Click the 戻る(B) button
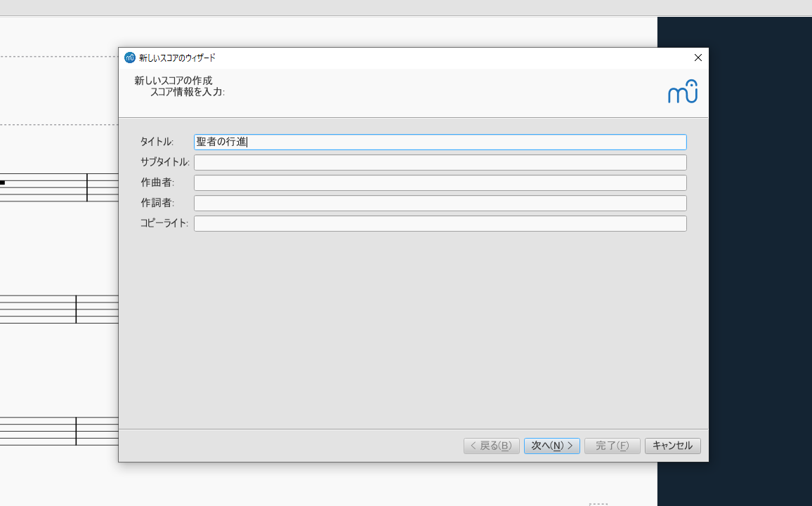The height and width of the screenshot is (506, 812). click(x=491, y=446)
